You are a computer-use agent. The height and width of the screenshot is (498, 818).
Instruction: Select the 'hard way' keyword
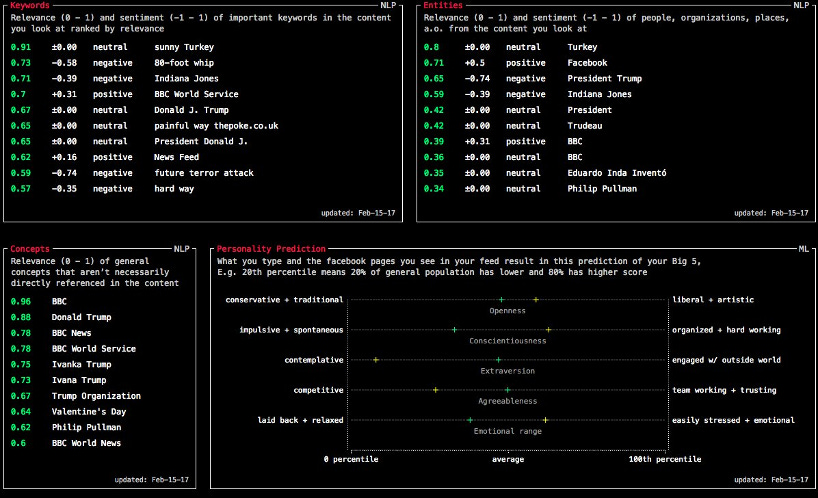(x=174, y=189)
